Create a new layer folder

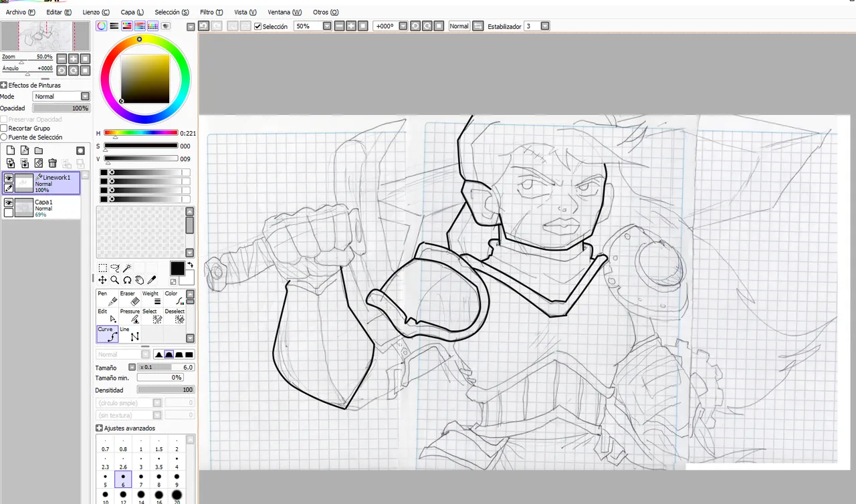38,150
